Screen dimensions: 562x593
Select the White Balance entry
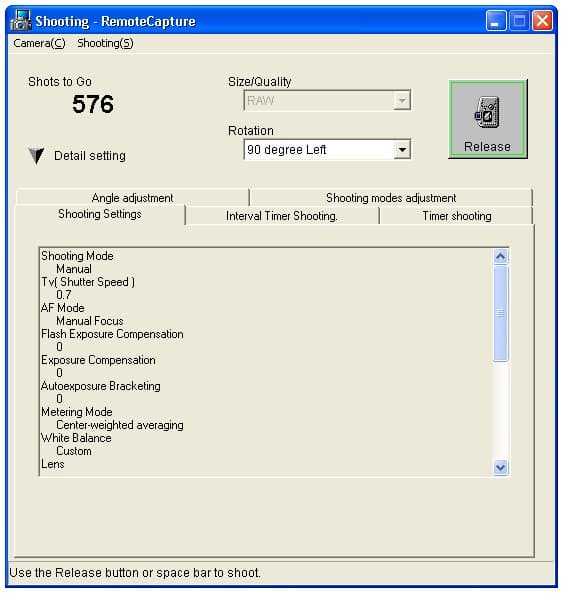click(76, 438)
